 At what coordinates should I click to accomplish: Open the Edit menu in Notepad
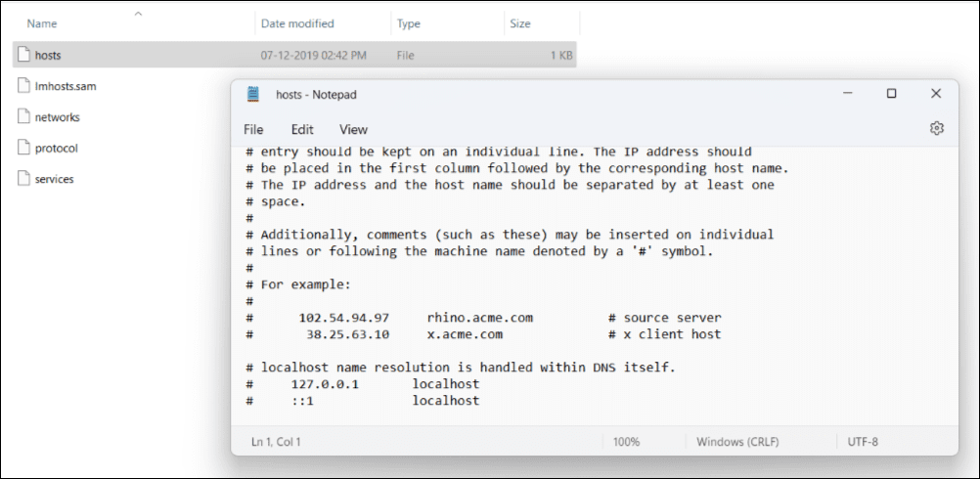click(x=302, y=130)
